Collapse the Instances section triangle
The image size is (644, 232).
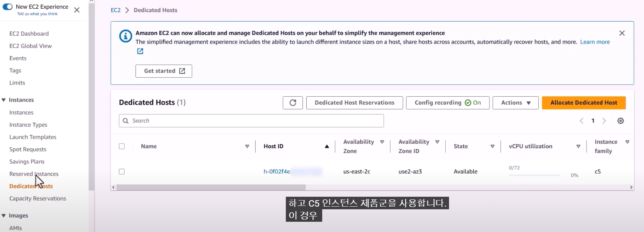(4, 100)
